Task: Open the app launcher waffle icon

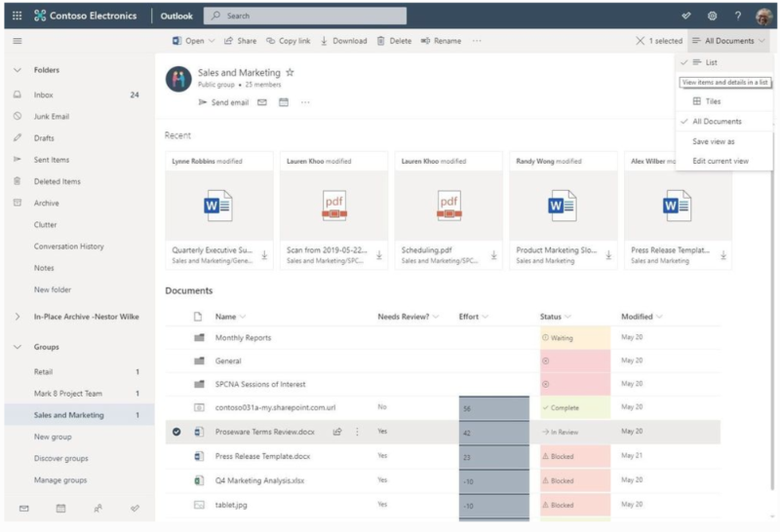Action: [x=17, y=16]
